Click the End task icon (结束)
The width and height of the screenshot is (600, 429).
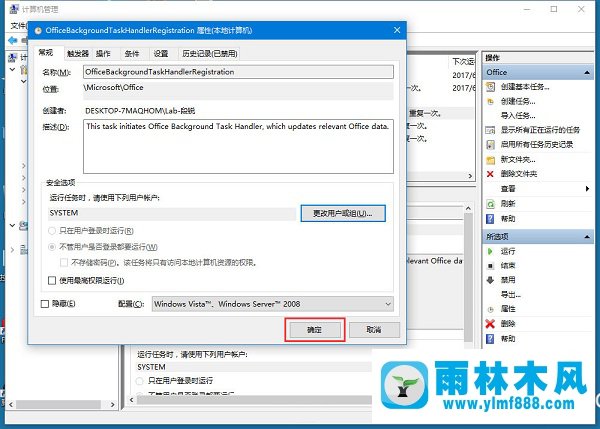tap(490, 266)
